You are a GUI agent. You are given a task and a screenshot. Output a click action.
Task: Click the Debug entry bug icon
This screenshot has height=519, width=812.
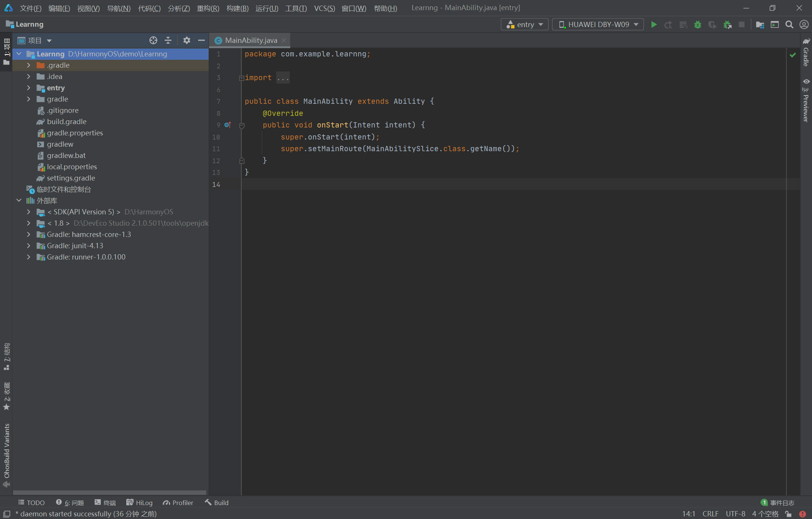tap(698, 24)
